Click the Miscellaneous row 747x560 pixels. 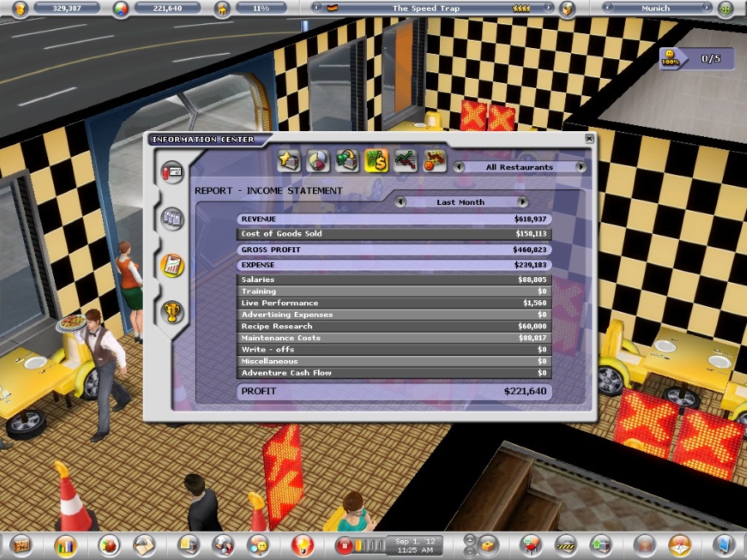(394, 361)
